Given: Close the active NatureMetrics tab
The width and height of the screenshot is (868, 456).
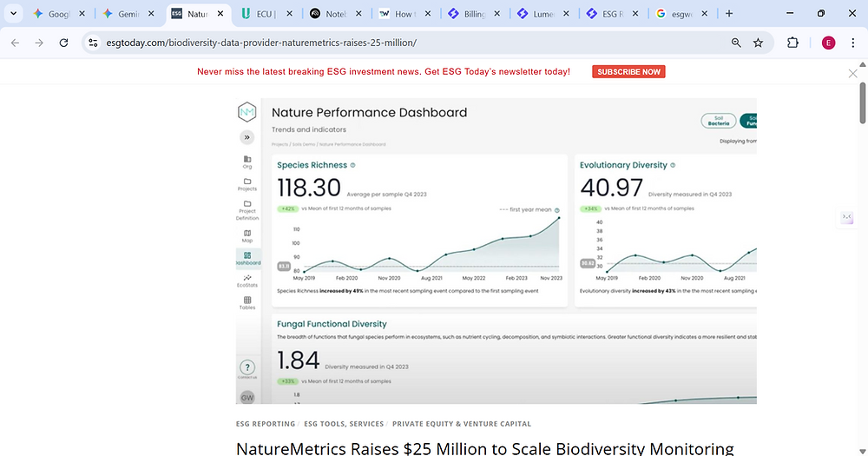Looking at the screenshot, I should click(x=220, y=14).
